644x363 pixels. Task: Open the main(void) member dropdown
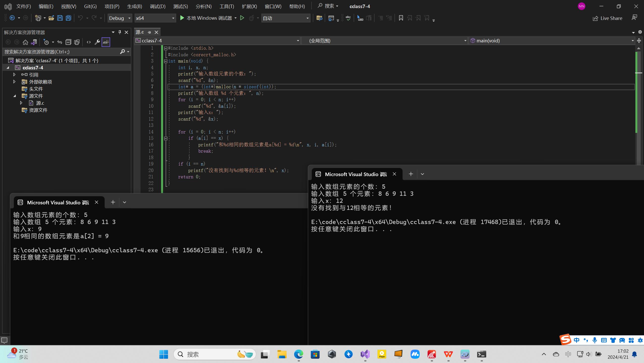tap(552, 41)
